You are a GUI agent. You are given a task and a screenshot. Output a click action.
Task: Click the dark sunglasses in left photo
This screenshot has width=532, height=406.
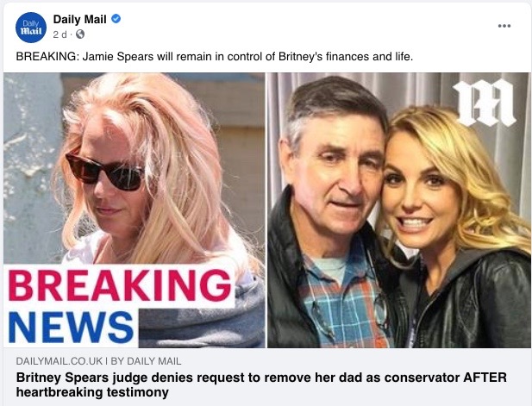105,172
